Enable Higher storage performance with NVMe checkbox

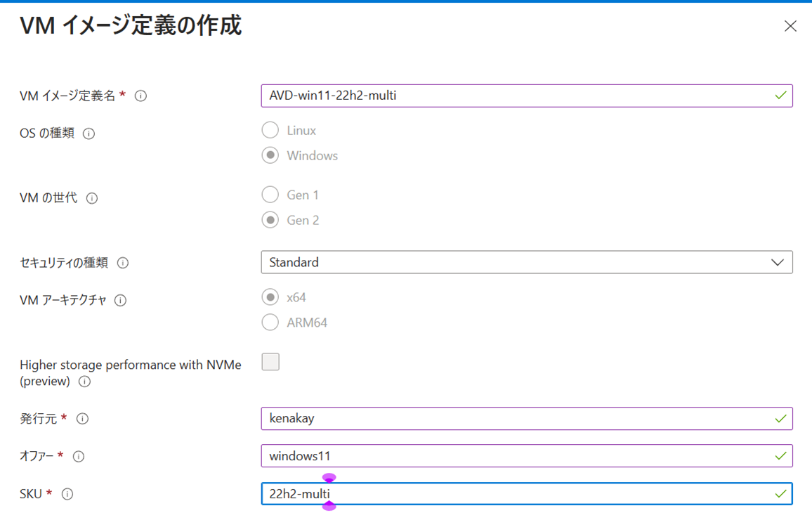[x=270, y=362]
